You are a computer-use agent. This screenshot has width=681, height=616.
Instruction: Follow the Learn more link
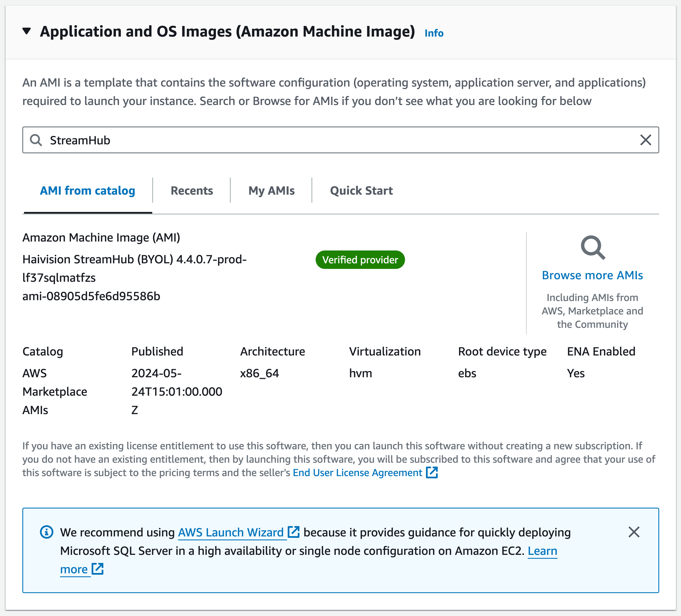click(542, 551)
